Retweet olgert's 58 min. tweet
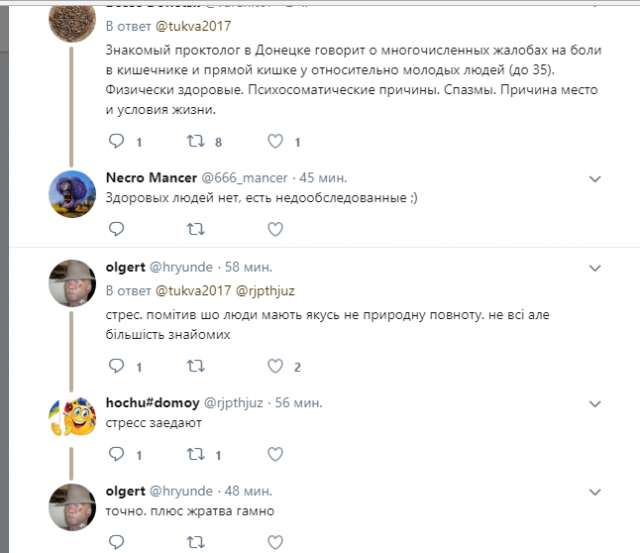Screen dimensions: 640x553 click(195, 366)
